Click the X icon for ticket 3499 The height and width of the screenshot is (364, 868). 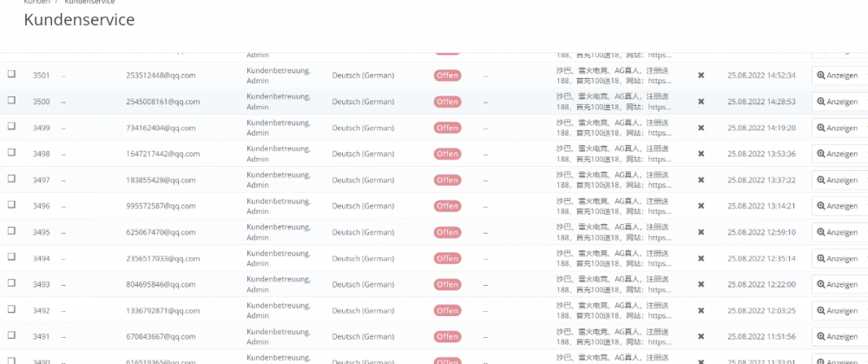coord(701,128)
